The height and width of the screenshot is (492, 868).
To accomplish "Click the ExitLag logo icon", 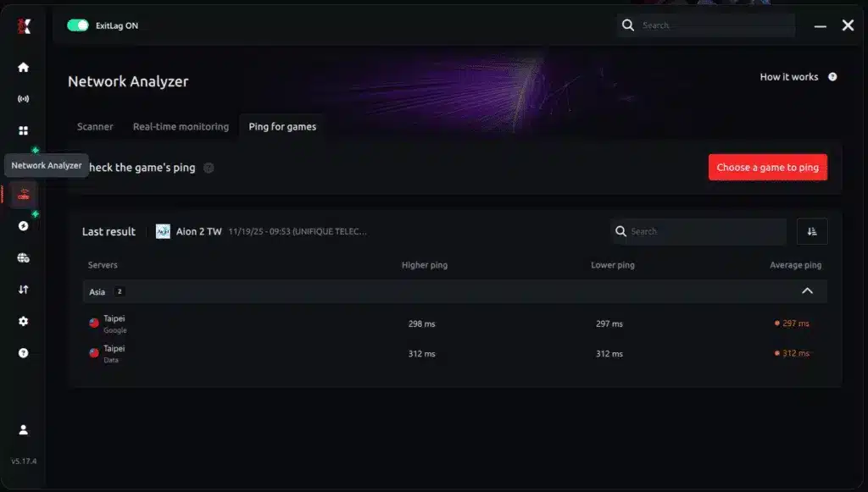I will coord(24,25).
